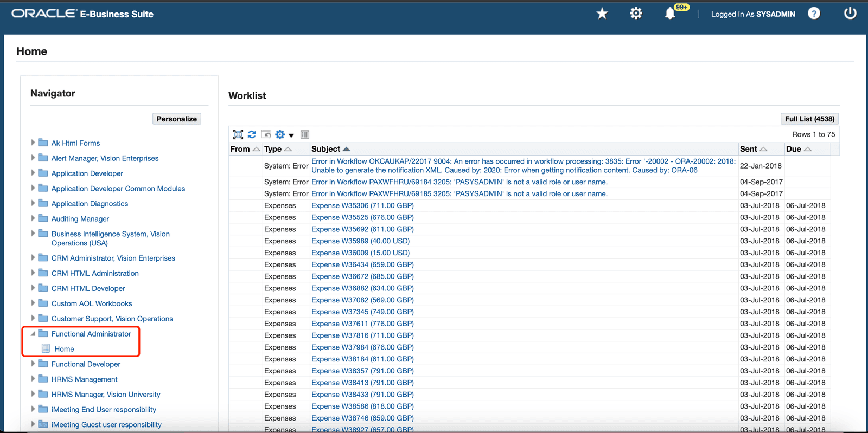Click the Rows 1 to 75 text
Image resolution: width=868 pixels, height=433 pixels.
tap(814, 134)
